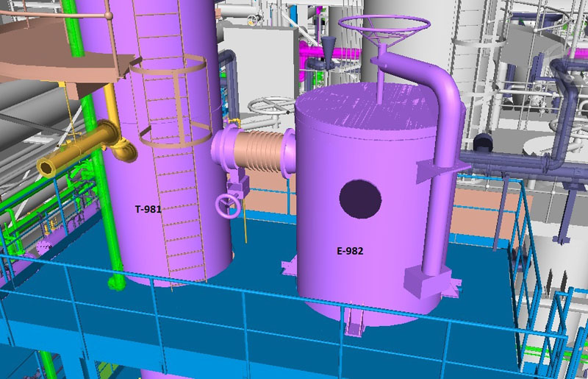Select the magenta horizontal pipe in background
This screenshot has height=379, width=588.
330,53
